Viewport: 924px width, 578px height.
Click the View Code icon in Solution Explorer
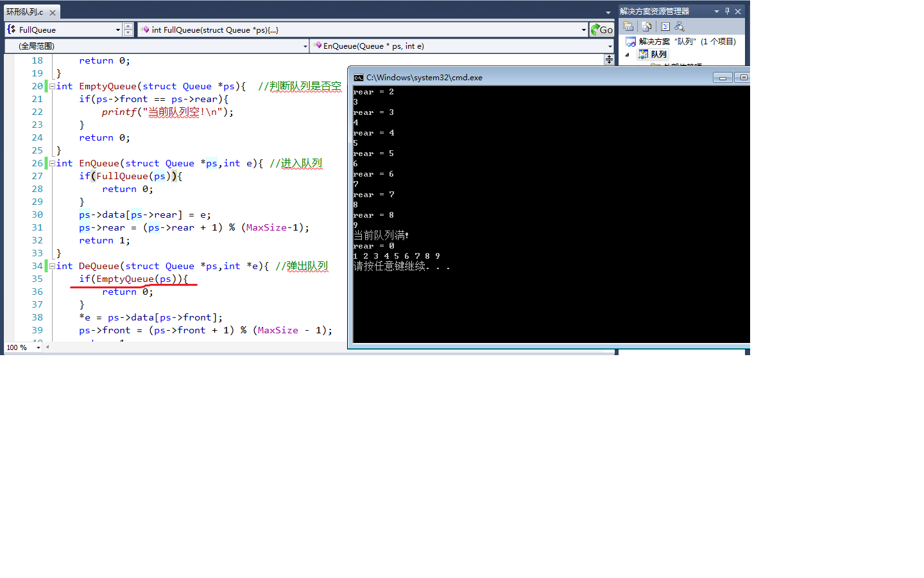coord(665,26)
